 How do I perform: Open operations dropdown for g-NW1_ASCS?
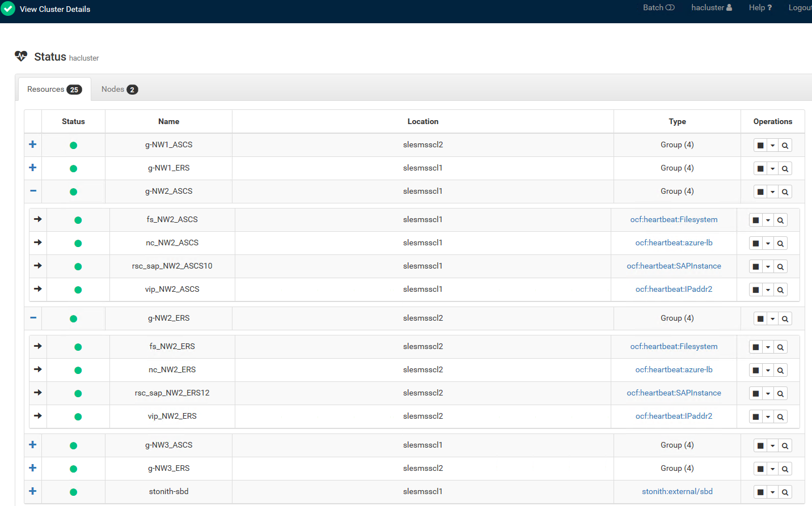772,146
